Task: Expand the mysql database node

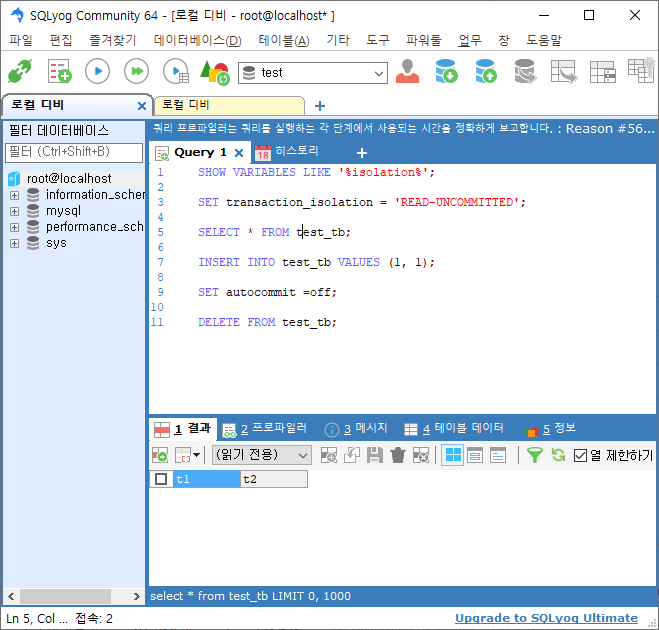Action: click(14, 211)
